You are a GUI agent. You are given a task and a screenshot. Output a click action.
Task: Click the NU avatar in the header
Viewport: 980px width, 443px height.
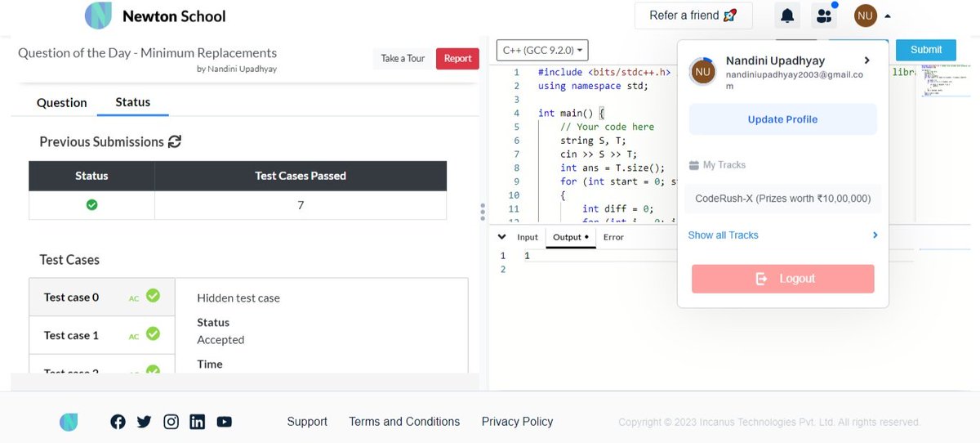866,16
